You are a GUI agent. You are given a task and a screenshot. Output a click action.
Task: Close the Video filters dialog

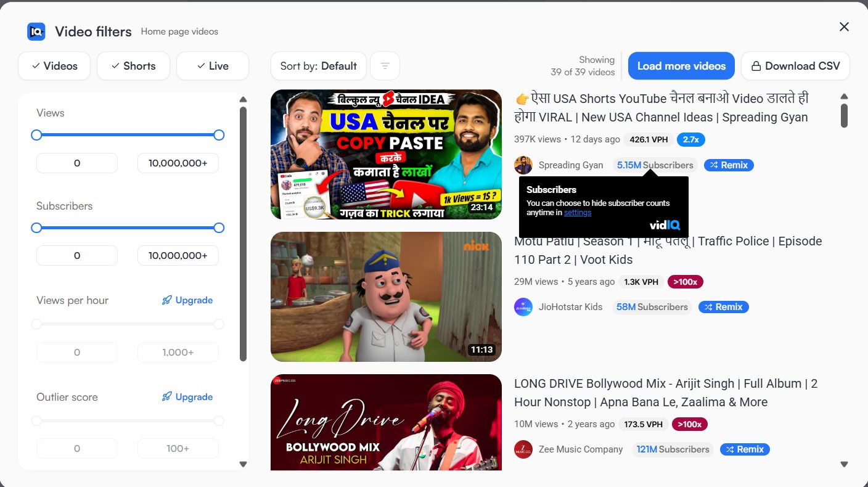[x=844, y=27]
